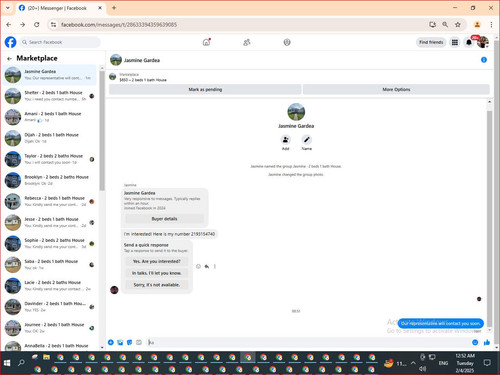Open a new browser tab
This screenshot has height=375, width=500.
coord(114,8)
